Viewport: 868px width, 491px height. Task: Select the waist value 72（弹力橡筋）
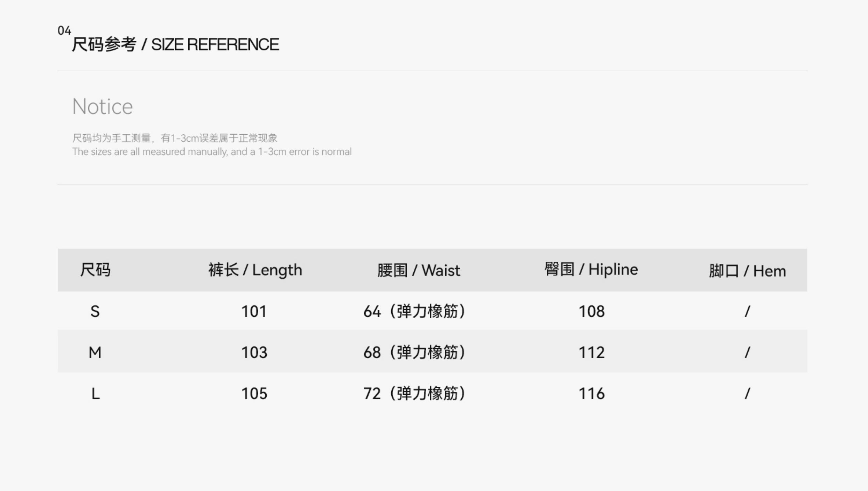click(x=414, y=394)
